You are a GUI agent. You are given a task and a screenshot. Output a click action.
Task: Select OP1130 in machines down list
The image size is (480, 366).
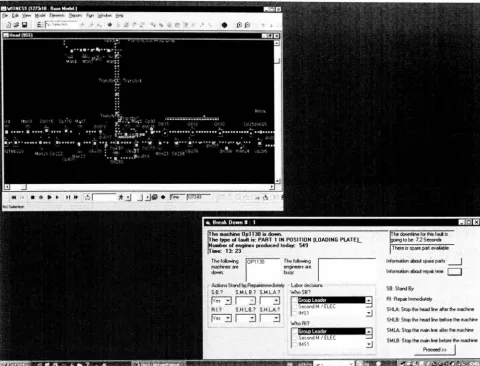(x=256, y=262)
